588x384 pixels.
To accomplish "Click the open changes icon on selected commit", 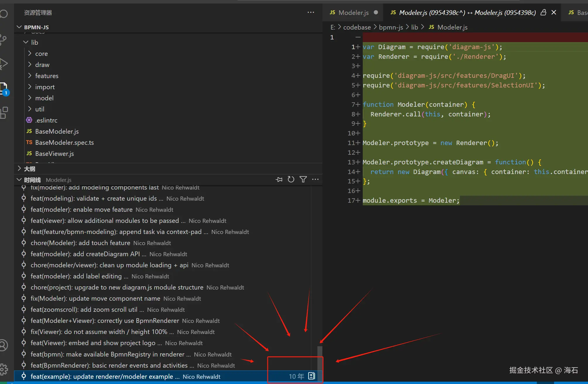I will point(312,376).
